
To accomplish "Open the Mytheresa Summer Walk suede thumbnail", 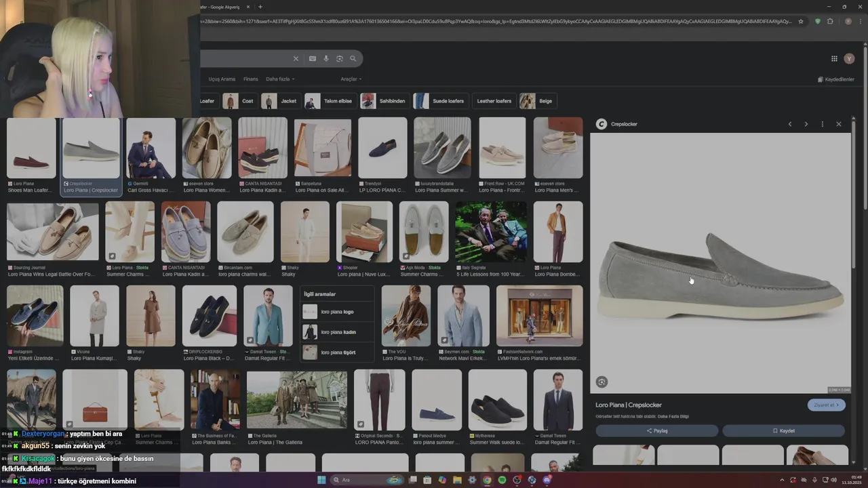I will pyautogui.click(x=498, y=400).
